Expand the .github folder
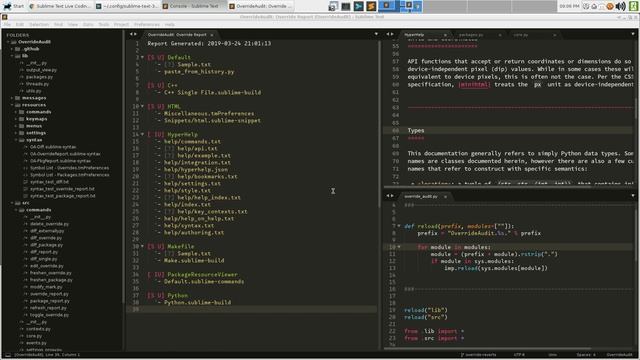This screenshot has width=640, height=360. (x=12, y=49)
